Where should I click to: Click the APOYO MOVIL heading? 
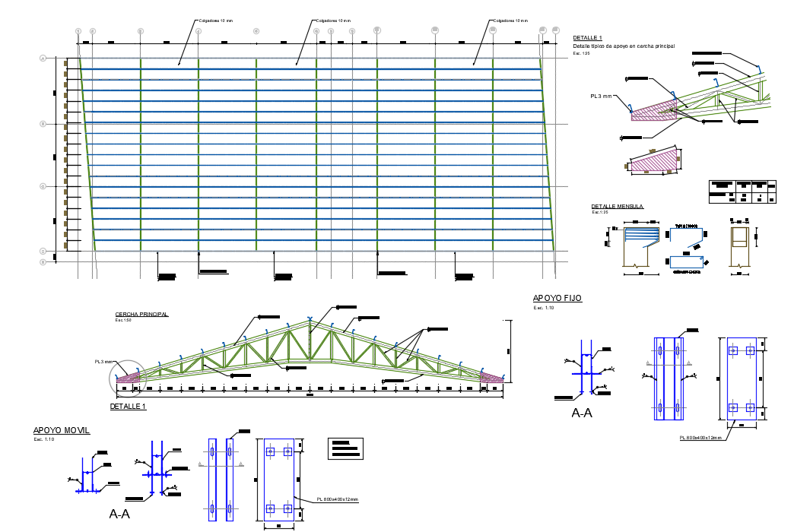(62, 430)
